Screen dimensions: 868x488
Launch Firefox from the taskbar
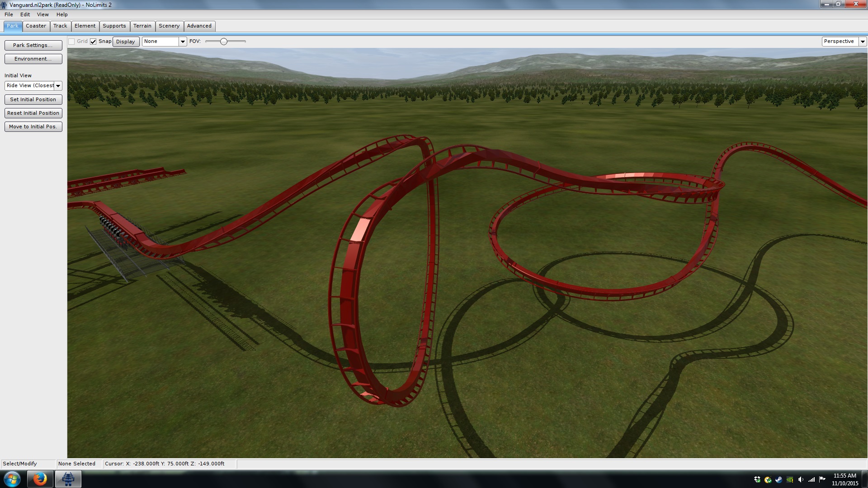pyautogui.click(x=40, y=479)
